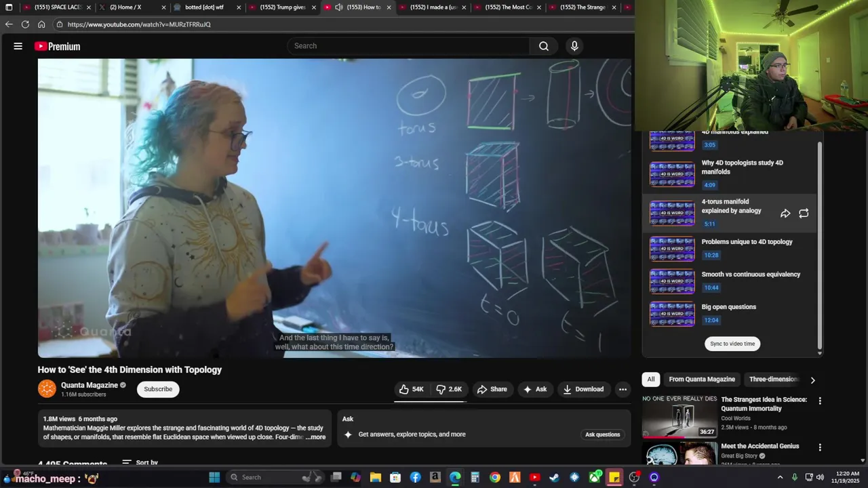Switch to The Strange tab
868x488 pixels.
click(x=582, y=7)
